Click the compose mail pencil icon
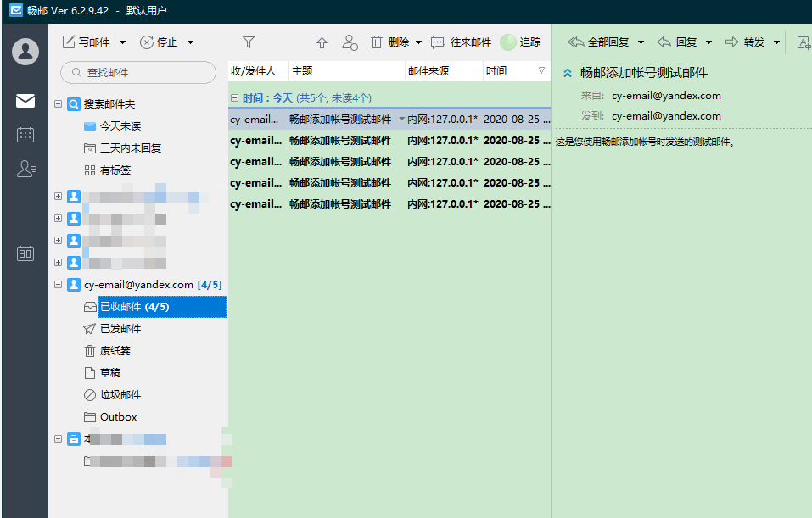Image resolution: width=812 pixels, height=518 pixels. (69, 42)
